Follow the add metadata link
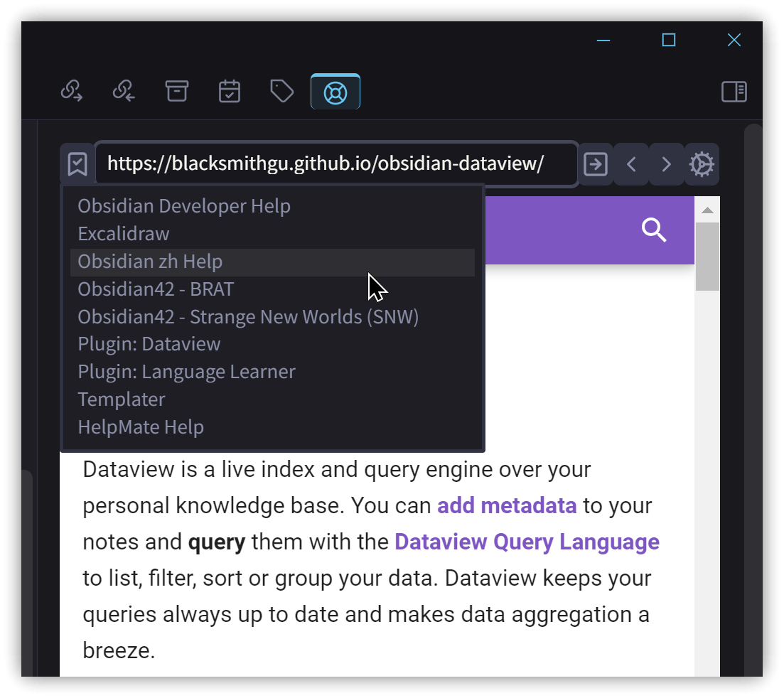This screenshot has width=784, height=698. [507, 505]
